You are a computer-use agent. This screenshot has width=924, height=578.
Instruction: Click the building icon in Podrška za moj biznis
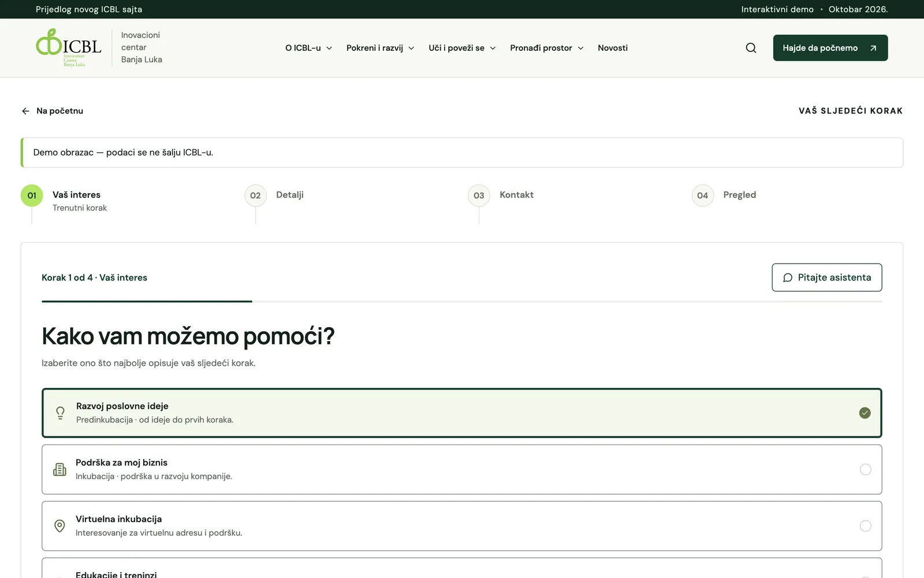[x=59, y=469]
